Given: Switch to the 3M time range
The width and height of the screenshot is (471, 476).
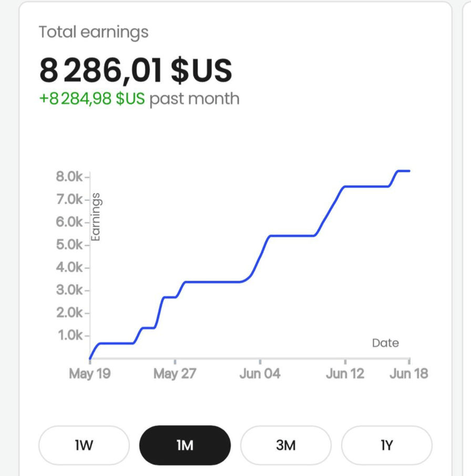Looking at the screenshot, I should (x=286, y=445).
